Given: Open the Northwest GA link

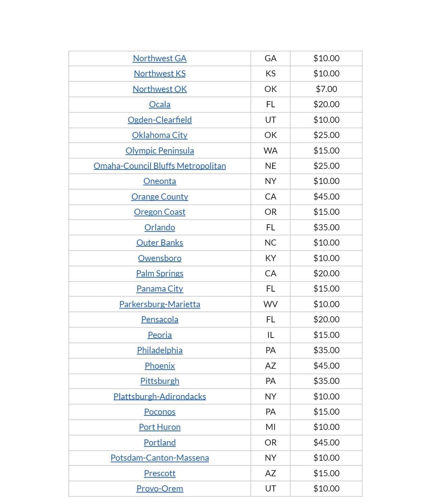Looking at the screenshot, I should tap(159, 58).
